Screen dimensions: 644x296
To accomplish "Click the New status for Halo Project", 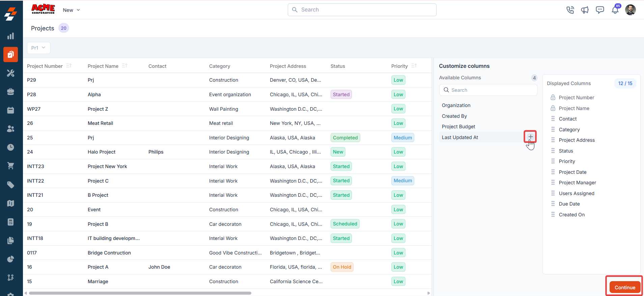I will coord(338,152).
